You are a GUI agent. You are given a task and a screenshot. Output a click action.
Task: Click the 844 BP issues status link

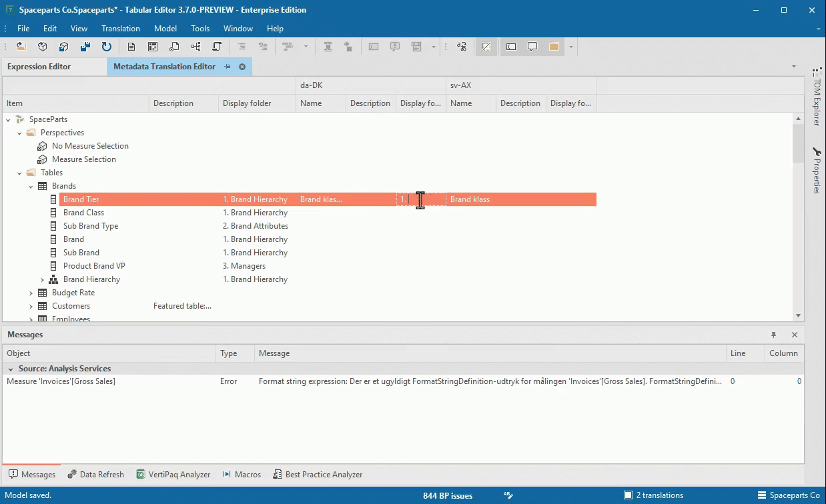pos(448,495)
